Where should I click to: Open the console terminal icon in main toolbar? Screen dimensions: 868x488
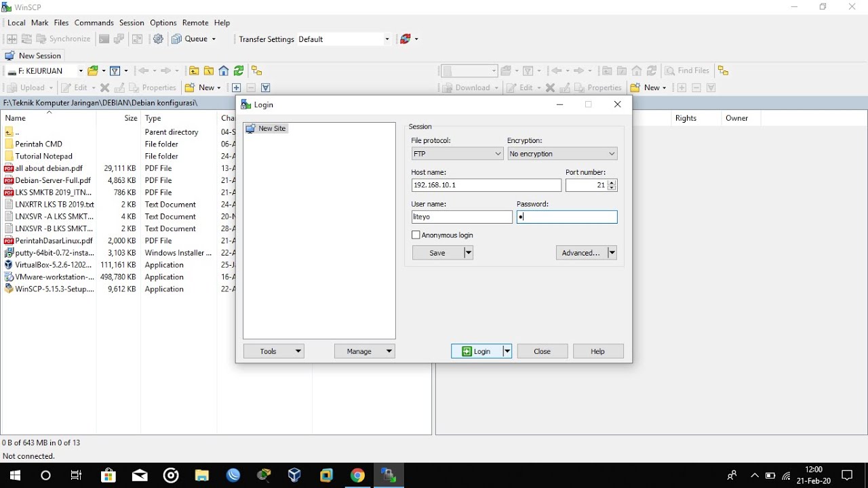pos(104,39)
